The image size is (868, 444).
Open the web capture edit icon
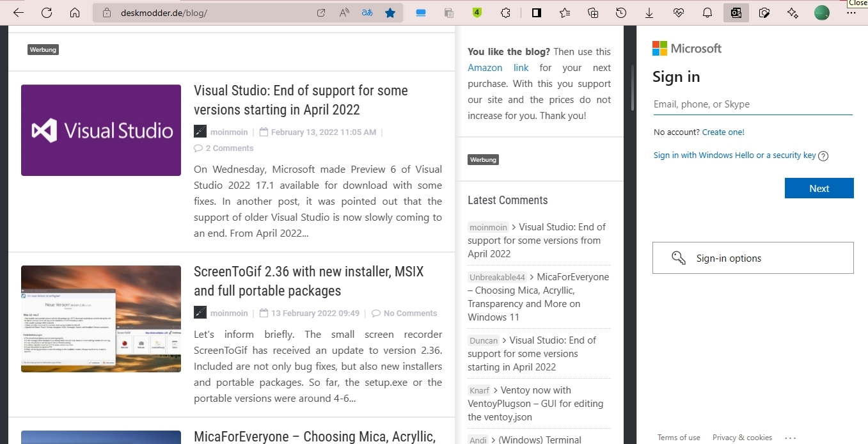point(764,13)
